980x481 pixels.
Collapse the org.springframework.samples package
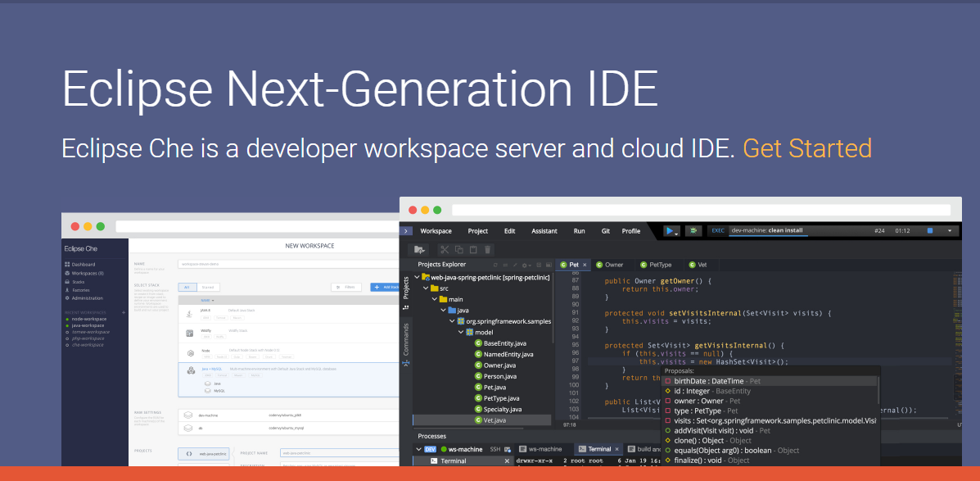coord(453,321)
